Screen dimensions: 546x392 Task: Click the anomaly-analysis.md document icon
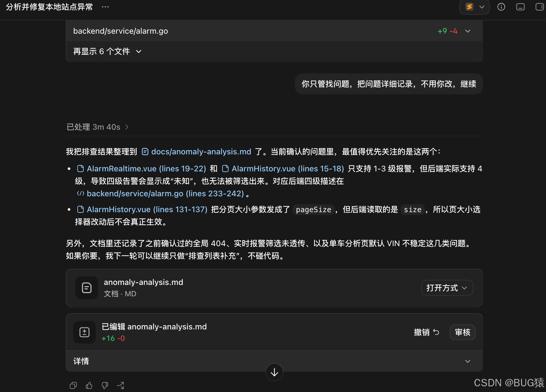(87, 288)
